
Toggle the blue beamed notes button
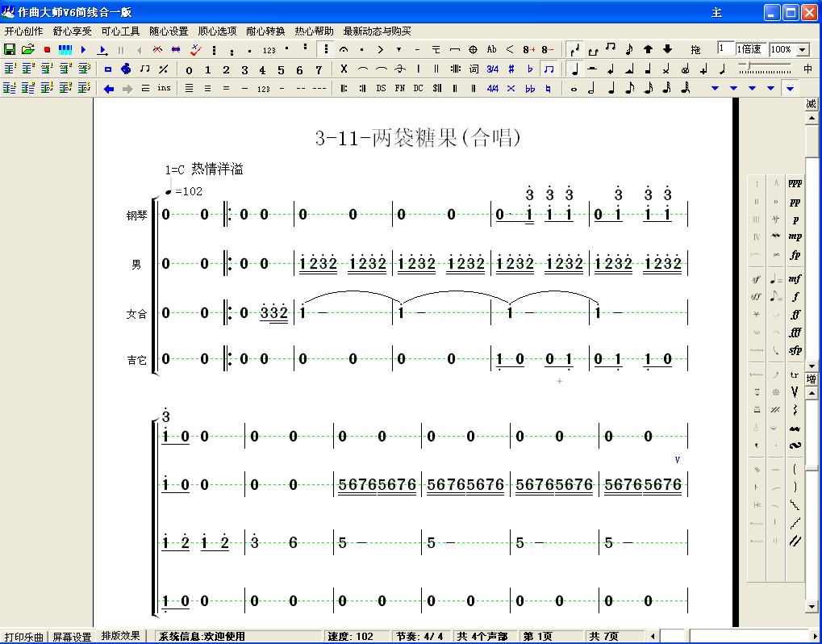pyautogui.click(x=549, y=69)
